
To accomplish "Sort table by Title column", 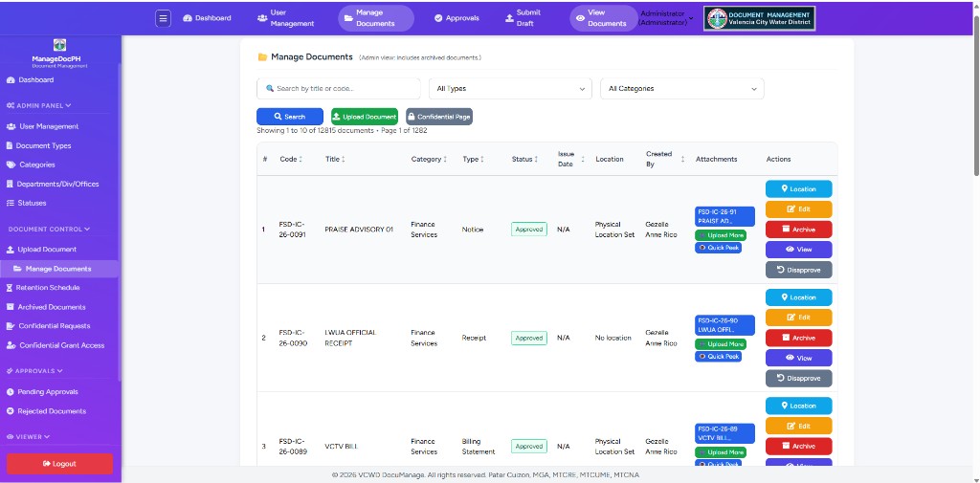I will [x=335, y=160].
